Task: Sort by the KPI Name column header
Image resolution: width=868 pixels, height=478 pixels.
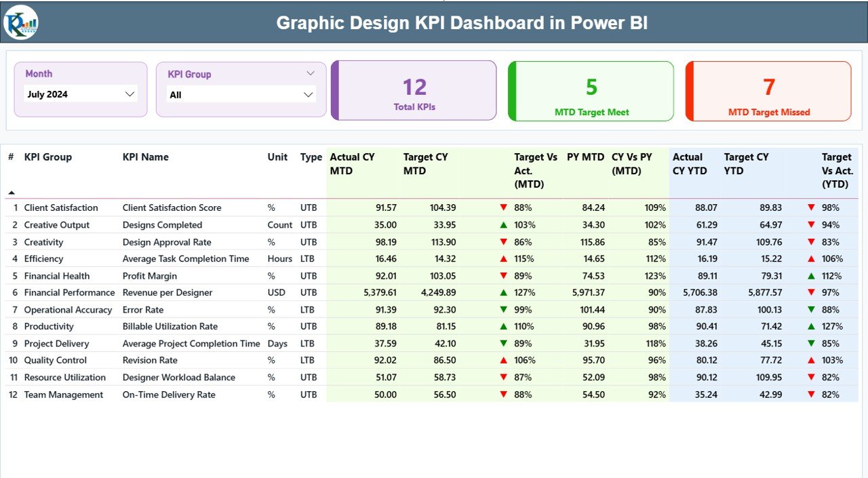Action: coord(145,157)
